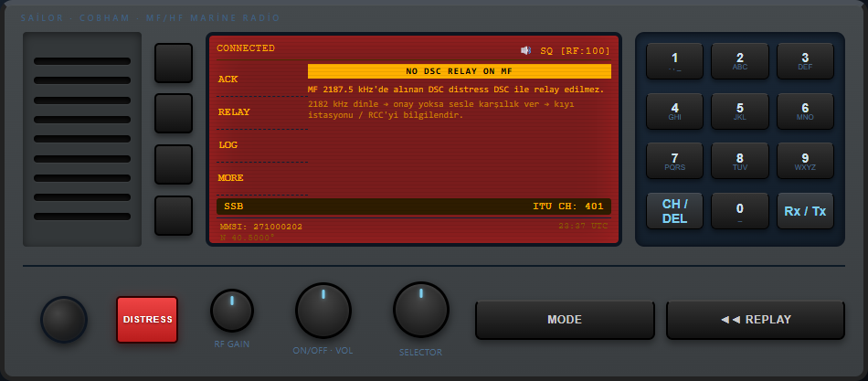Click keypad key 5 JKL
This screenshot has width=868, height=381.
point(739,111)
